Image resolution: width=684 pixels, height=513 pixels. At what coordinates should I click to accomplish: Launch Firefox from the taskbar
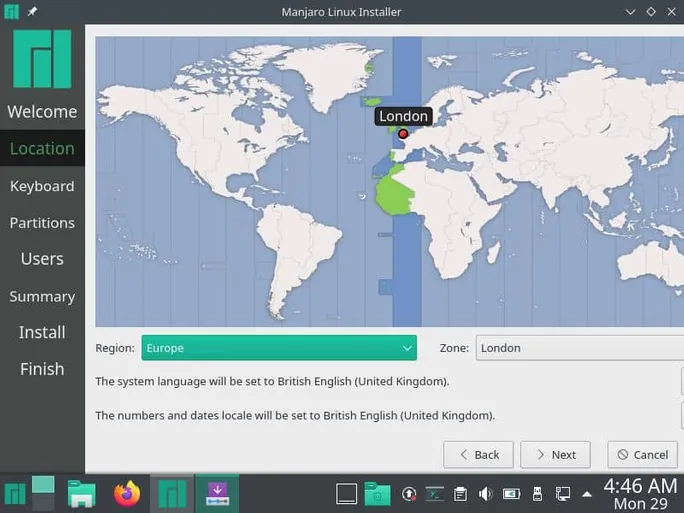click(x=127, y=494)
